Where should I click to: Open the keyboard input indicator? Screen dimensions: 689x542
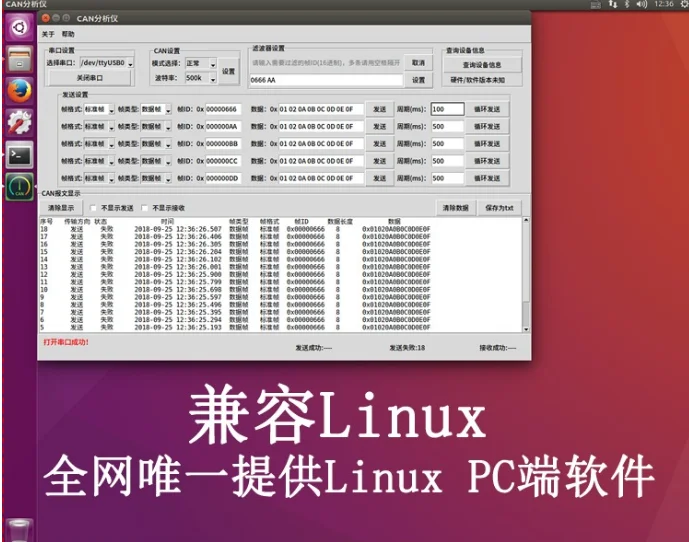[x=596, y=5]
